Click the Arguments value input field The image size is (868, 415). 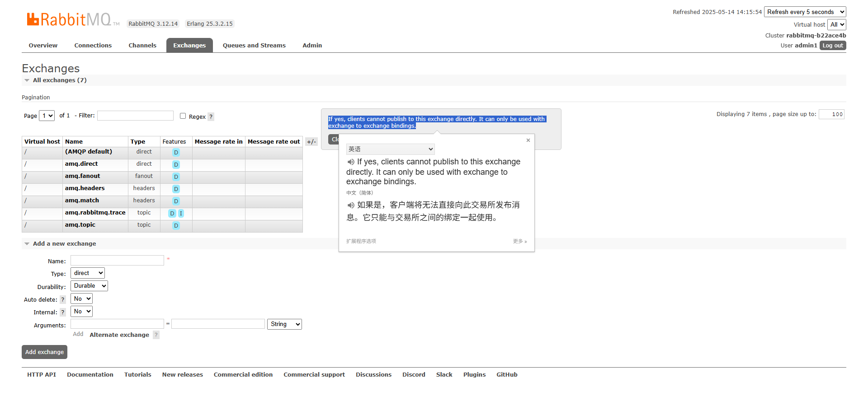point(218,324)
